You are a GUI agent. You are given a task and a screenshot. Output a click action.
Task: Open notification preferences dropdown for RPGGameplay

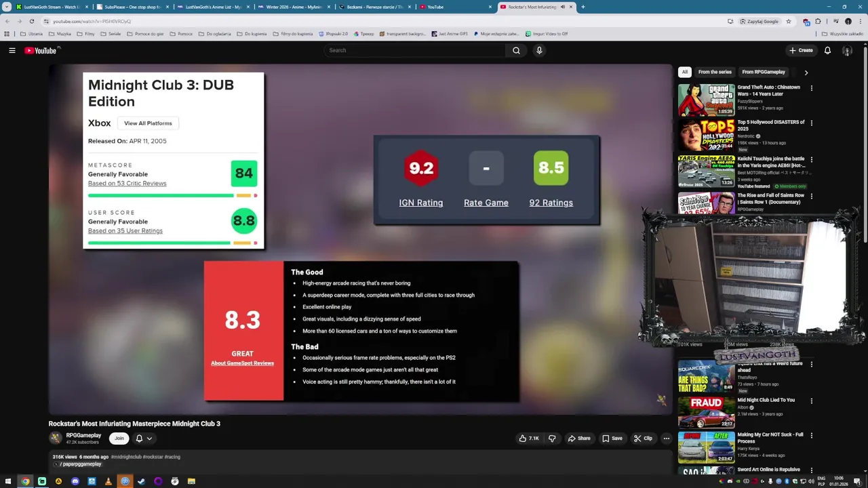coord(144,439)
